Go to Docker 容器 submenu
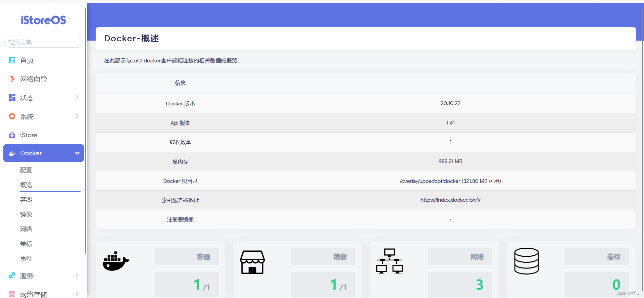Image resolution: width=644 pixels, height=298 pixels. pos(26,200)
